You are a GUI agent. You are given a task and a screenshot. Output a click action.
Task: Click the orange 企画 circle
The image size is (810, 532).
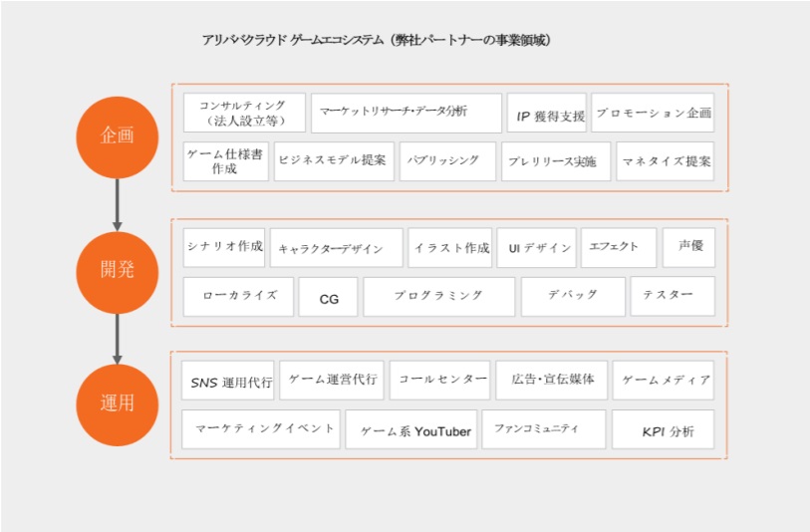pyautogui.click(x=118, y=137)
